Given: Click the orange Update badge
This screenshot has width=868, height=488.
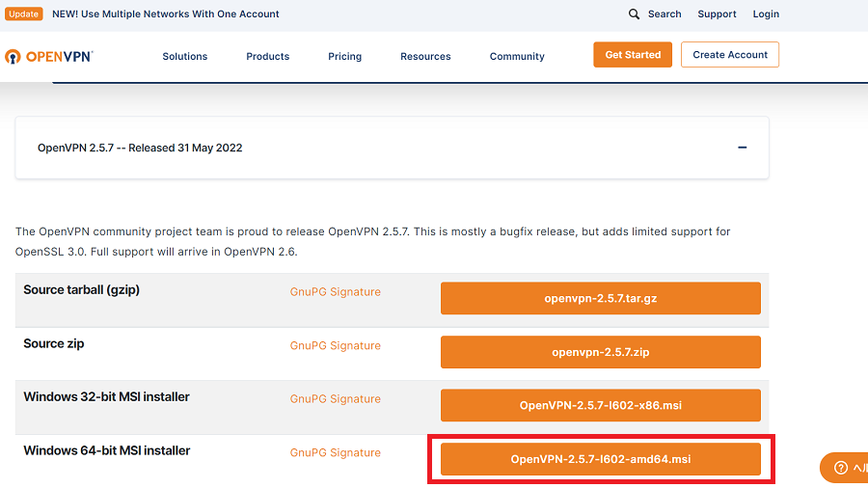Looking at the screenshot, I should click(24, 14).
